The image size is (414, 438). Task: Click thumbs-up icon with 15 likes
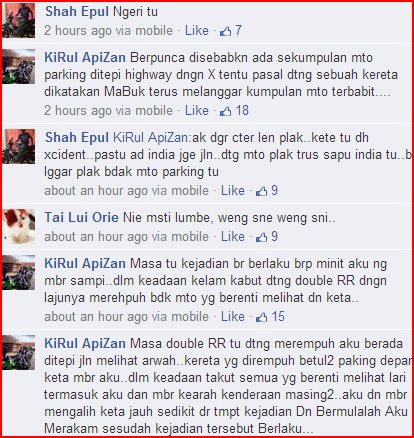(x=262, y=317)
